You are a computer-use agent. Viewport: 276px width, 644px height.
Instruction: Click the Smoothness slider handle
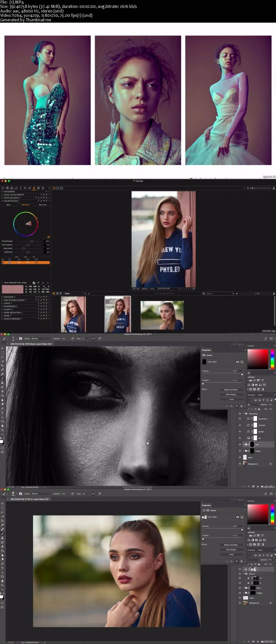[x=32, y=241]
